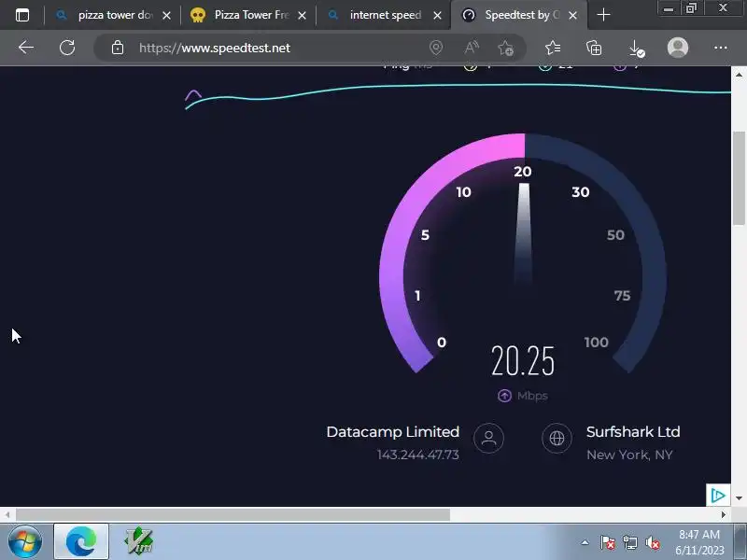
Task: Activate the Read aloud icon
Action: (x=472, y=48)
